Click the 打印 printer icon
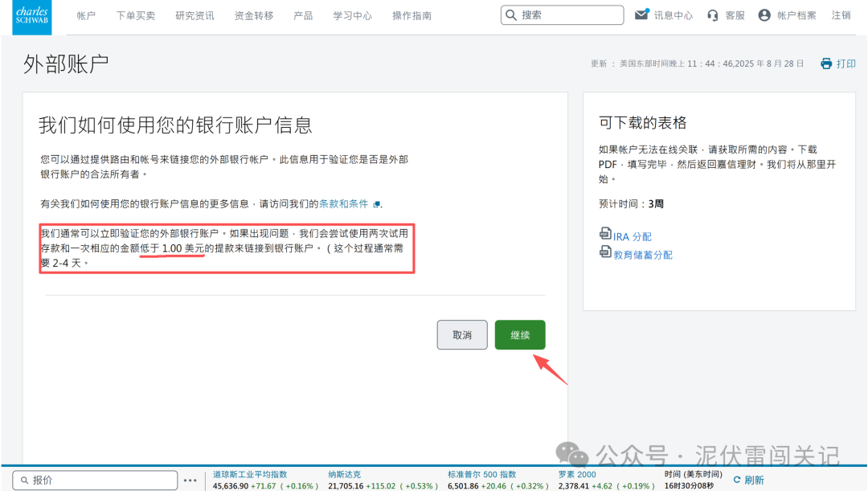The image size is (868, 491). (x=825, y=63)
